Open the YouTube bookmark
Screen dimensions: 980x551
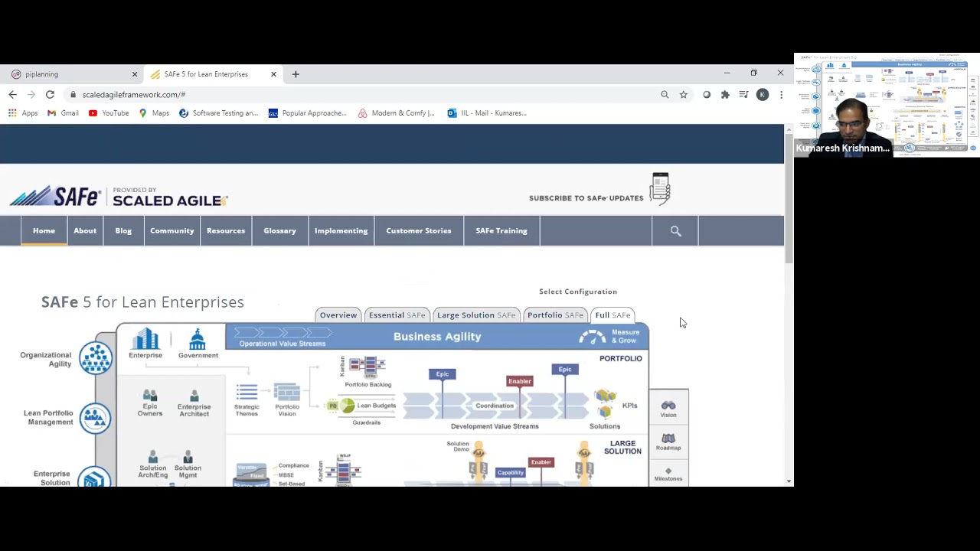point(109,113)
